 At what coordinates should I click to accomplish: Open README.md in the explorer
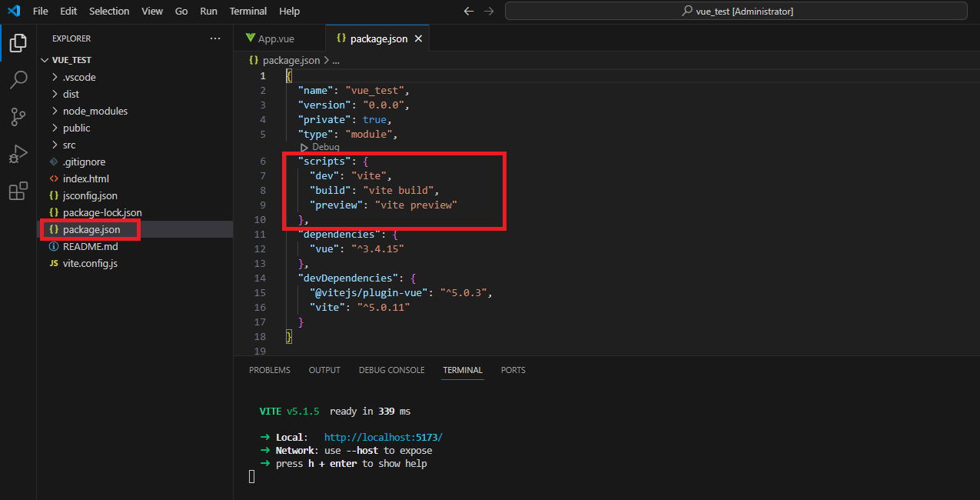pos(135,246)
